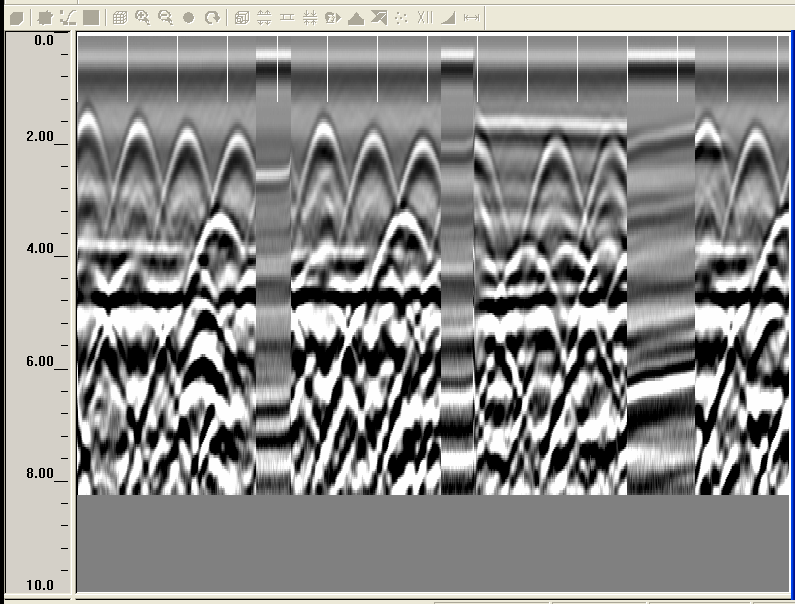Click the jagged-edged shape toolbar icon
Image resolution: width=795 pixels, height=604 pixels.
[45, 18]
